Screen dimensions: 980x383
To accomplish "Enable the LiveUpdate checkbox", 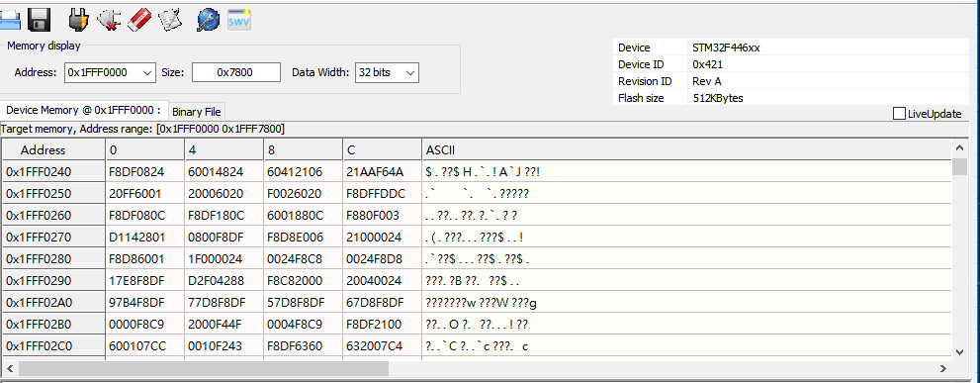I will [899, 113].
